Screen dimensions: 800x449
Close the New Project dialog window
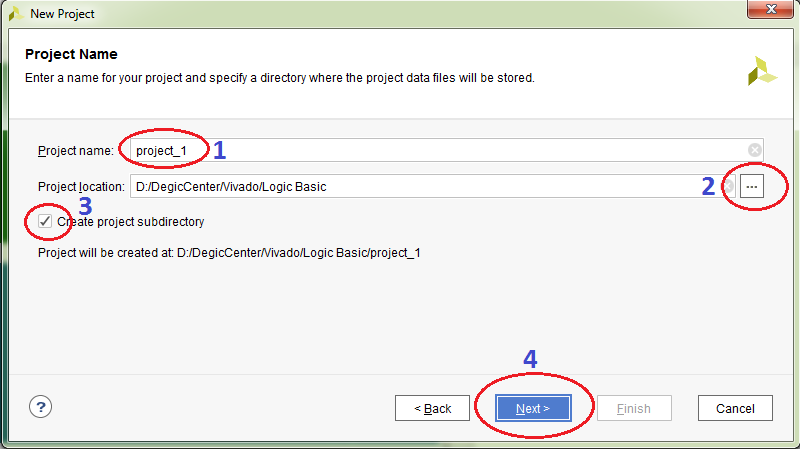[x=771, y=9]
